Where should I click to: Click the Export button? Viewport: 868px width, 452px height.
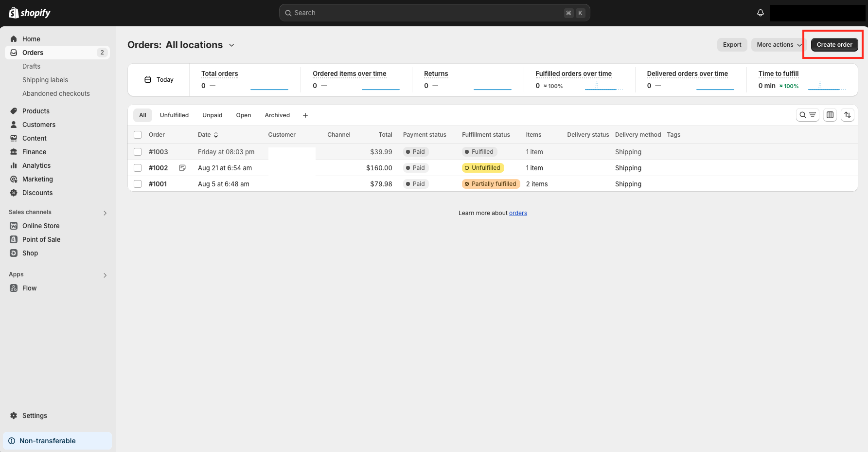pos(732,45)
